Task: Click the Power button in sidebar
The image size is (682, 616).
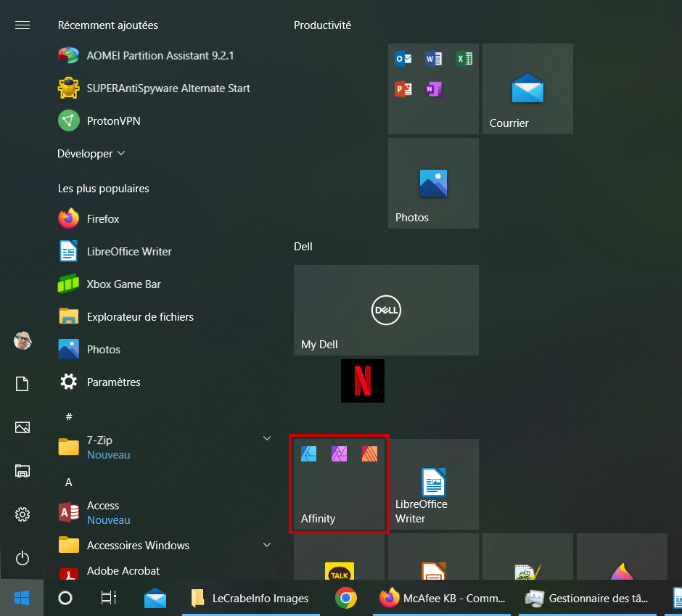Action: point(22,558)
